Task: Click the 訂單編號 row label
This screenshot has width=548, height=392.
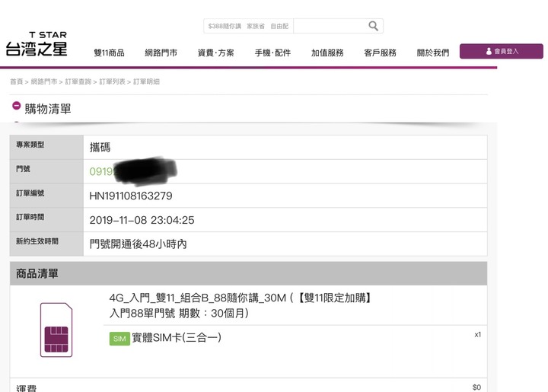Action: [x=30, y=193]
